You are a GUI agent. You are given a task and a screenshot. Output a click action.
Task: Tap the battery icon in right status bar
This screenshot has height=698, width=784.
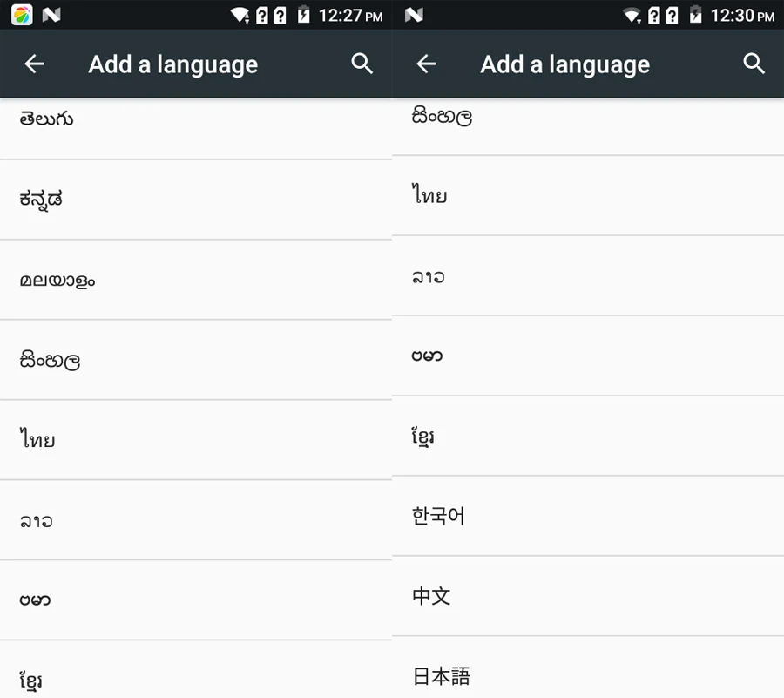tap(695, 15)
